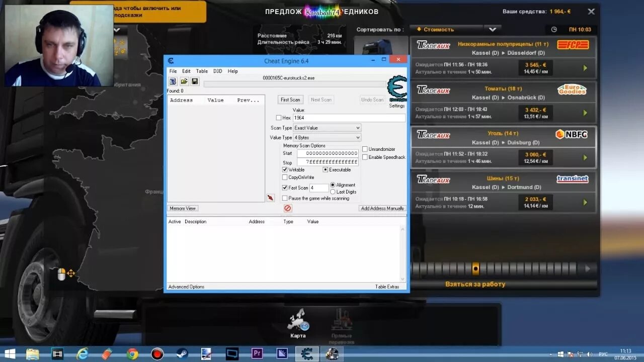
Task: Open the Windows Start button
Action: (x=10, y=354)
